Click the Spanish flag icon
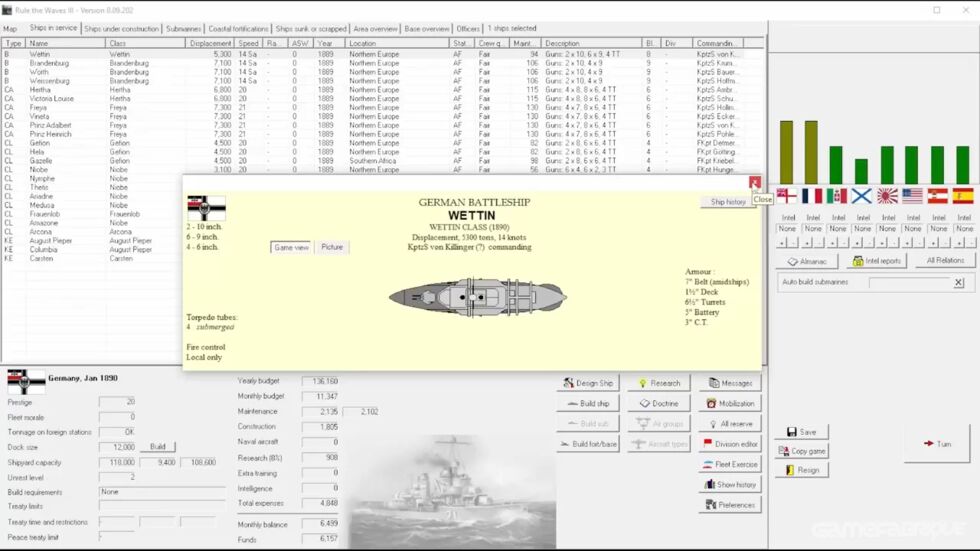Image resolution: width=980 pixels, height=551 pixels. click(x=963, y=196)
